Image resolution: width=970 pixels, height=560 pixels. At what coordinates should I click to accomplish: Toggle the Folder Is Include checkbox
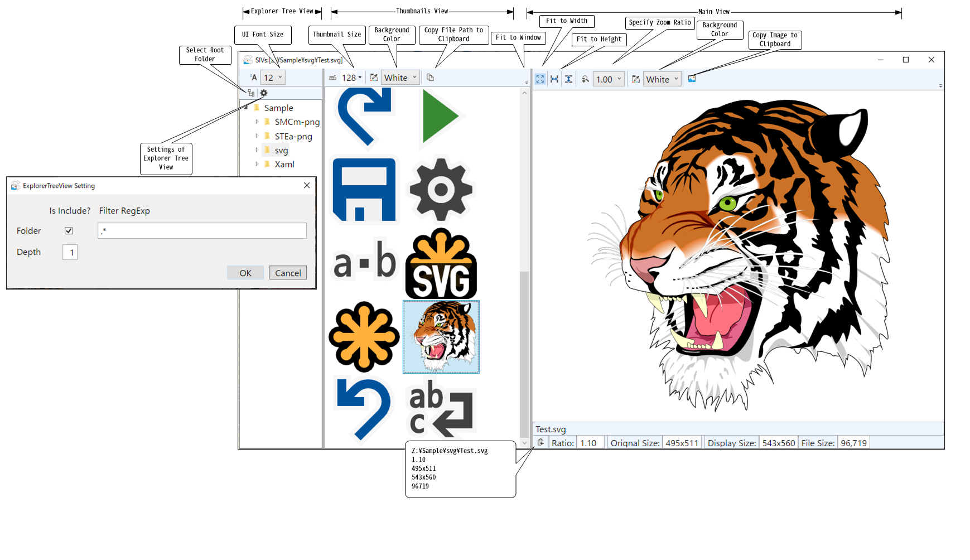(69, 230)
